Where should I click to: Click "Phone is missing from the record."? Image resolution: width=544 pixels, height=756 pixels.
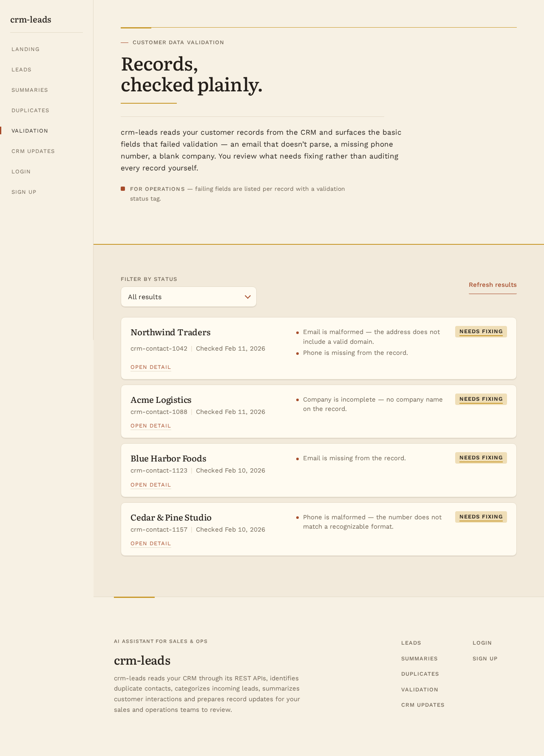point(355,353)
